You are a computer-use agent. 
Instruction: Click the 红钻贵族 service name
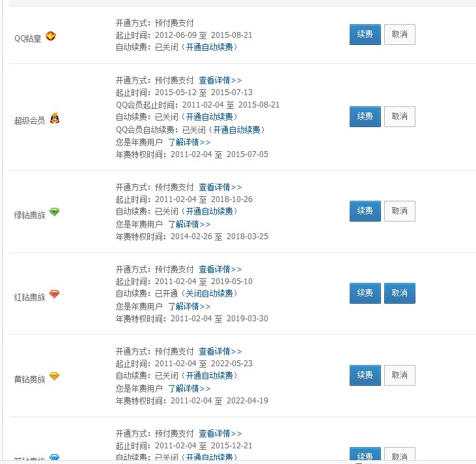tap(29, 297)
